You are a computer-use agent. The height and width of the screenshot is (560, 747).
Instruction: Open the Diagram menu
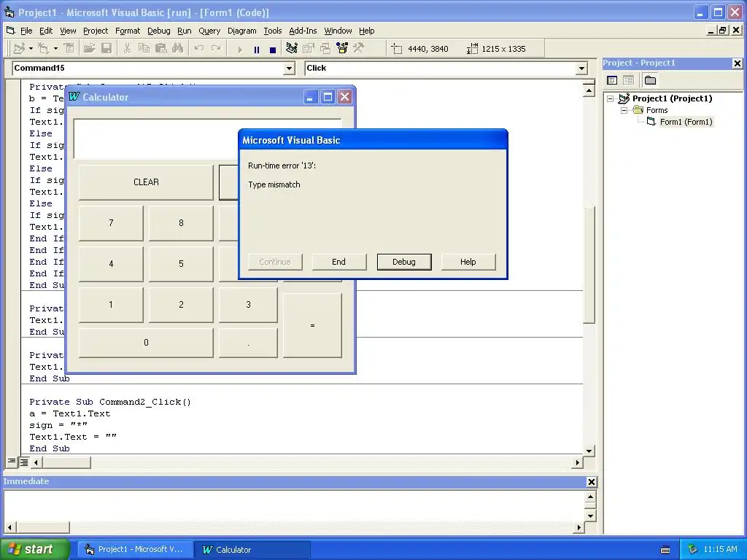click(241, 31)
